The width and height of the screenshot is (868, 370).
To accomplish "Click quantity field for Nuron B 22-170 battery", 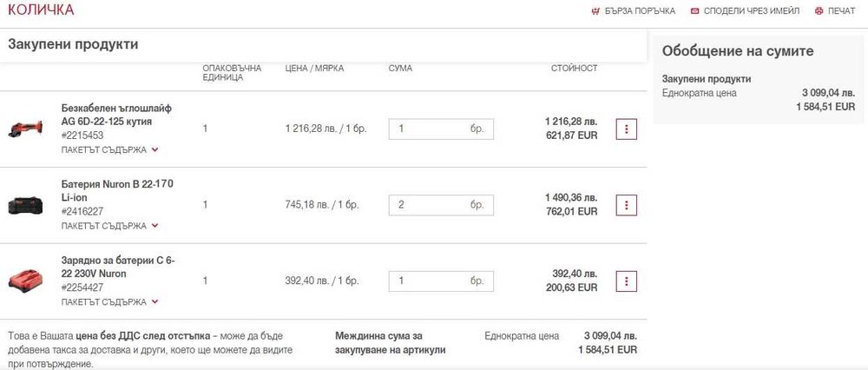I will click(441, 206).
